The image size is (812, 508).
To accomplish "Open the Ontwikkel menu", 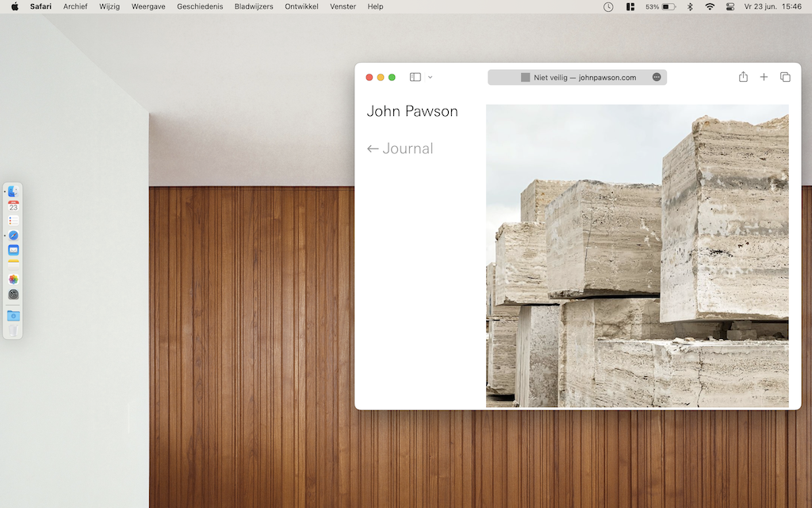I will click(301, 6).
